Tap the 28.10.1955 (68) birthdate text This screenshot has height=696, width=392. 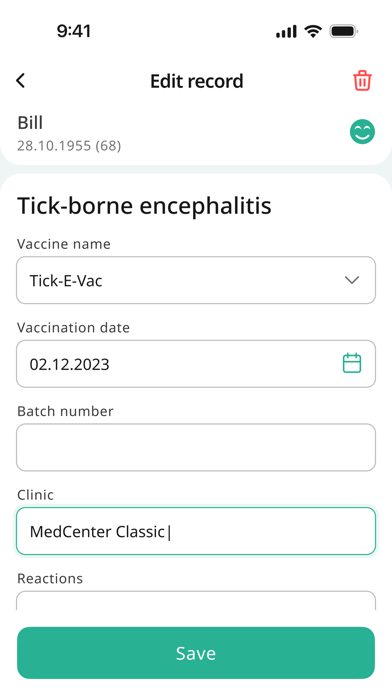[69, 146]
